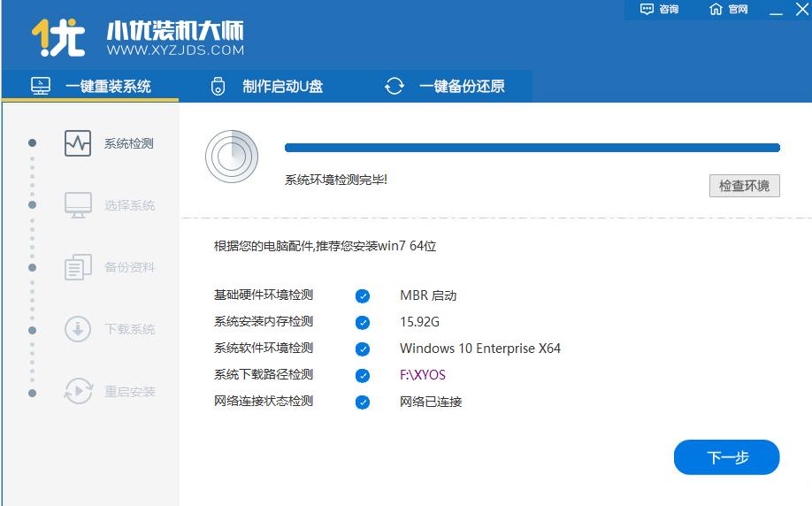The height and width of the screenshot is (506, 812).
Task: Click the checkmark next to 系统下载路径检测
Action: coord(363,375)
